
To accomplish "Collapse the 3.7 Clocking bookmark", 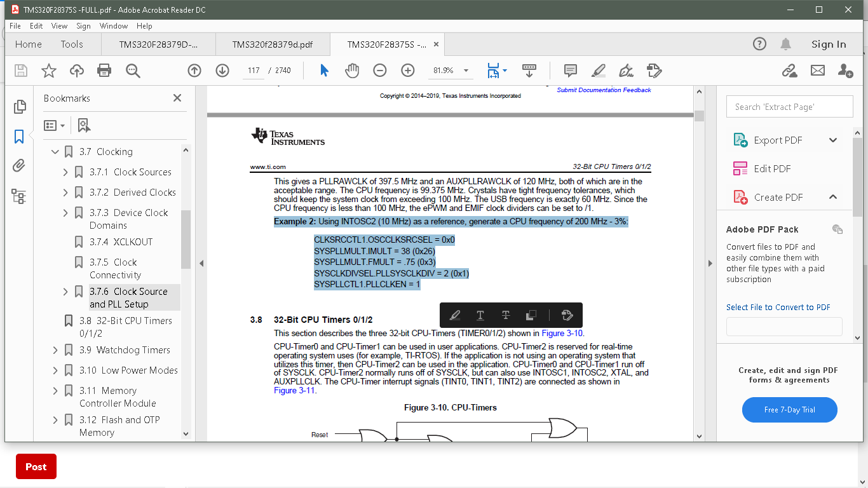I will [55, 152].
